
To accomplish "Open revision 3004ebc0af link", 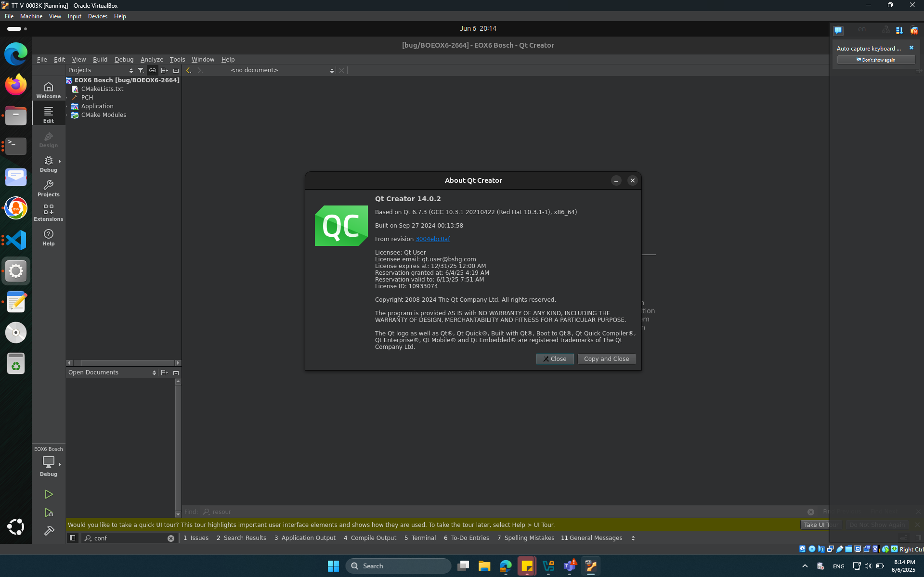I will (432, 239).
